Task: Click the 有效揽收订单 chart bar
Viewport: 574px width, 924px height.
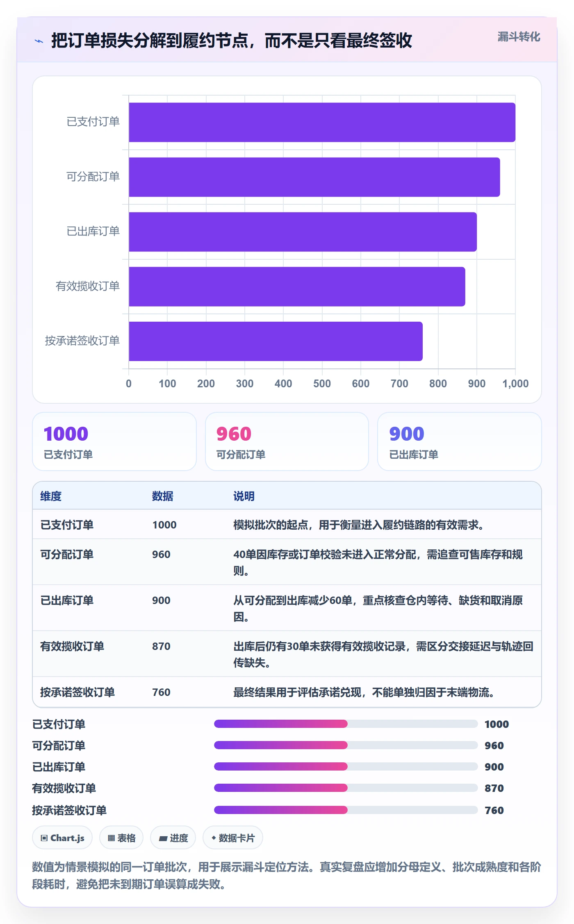Action: [x=297, y=286]
